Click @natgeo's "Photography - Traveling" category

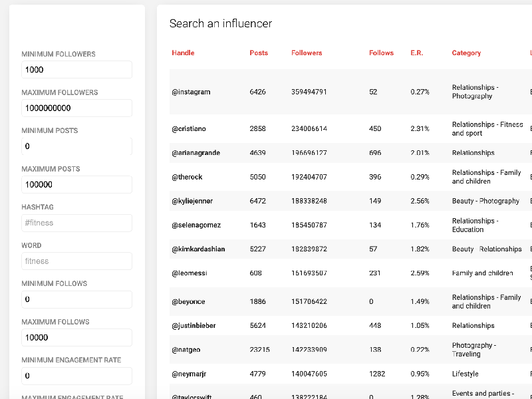point(474,350)
